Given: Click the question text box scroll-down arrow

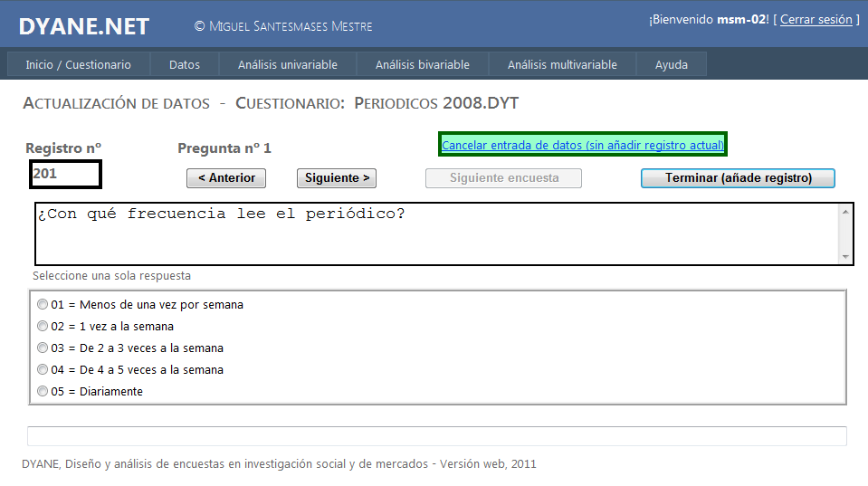Looking at the screenshot, I should 845,257.
